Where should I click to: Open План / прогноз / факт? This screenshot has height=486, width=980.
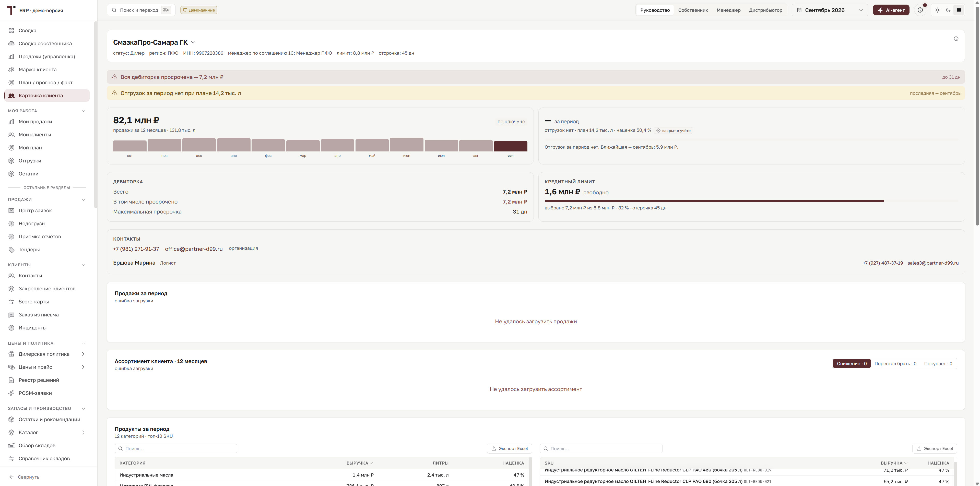(47, 82)
